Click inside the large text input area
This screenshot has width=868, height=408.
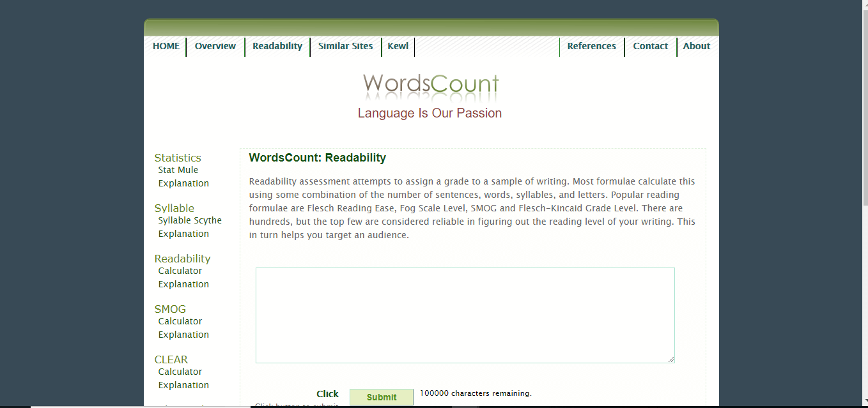[465, 315]
